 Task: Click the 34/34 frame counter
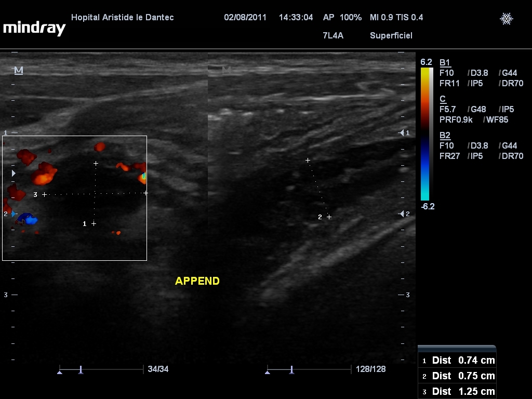[x=158, y=369]
